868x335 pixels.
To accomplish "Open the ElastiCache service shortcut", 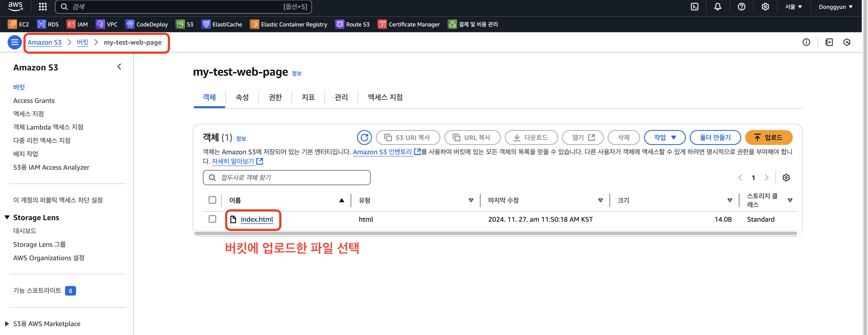I will tap(222, 24).
